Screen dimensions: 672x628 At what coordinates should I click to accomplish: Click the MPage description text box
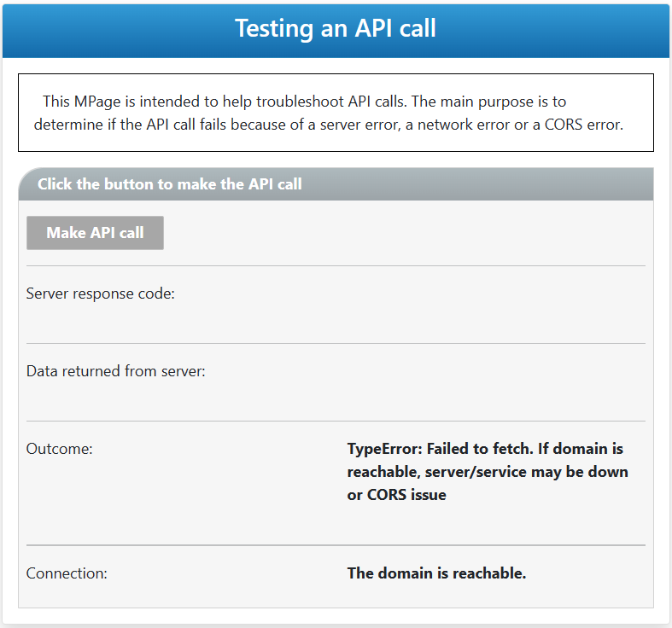point(336,113)
